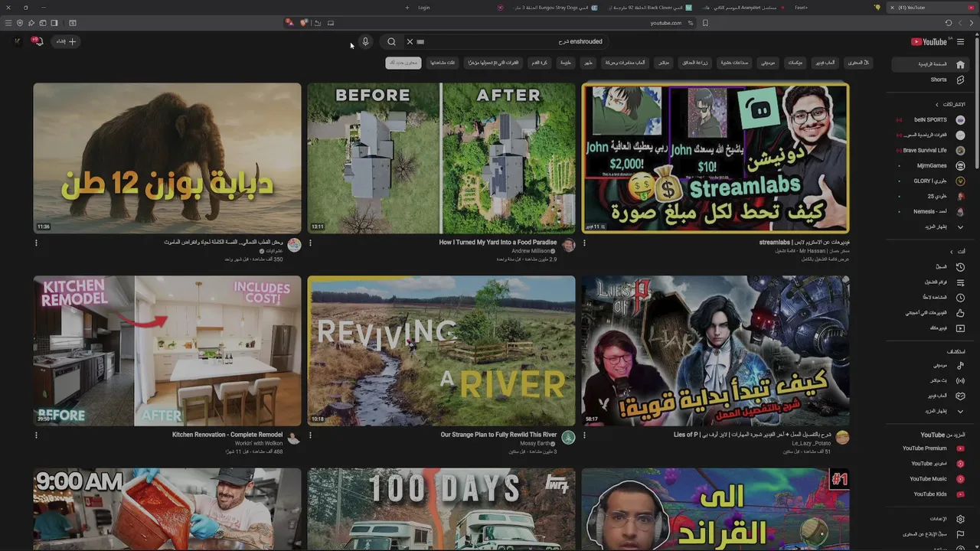
Task: Open the account avatar menu
Action: coord(18,41)
